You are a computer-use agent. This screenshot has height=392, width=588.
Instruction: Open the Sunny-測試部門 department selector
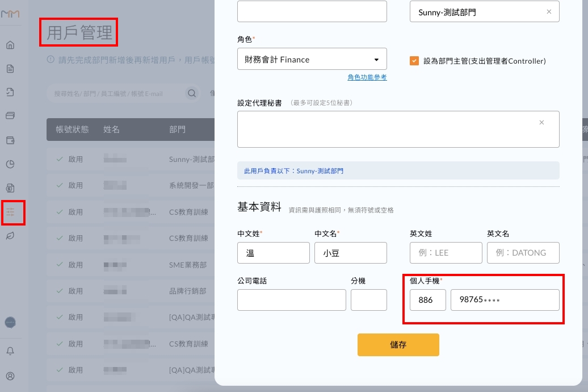(485, 11)
